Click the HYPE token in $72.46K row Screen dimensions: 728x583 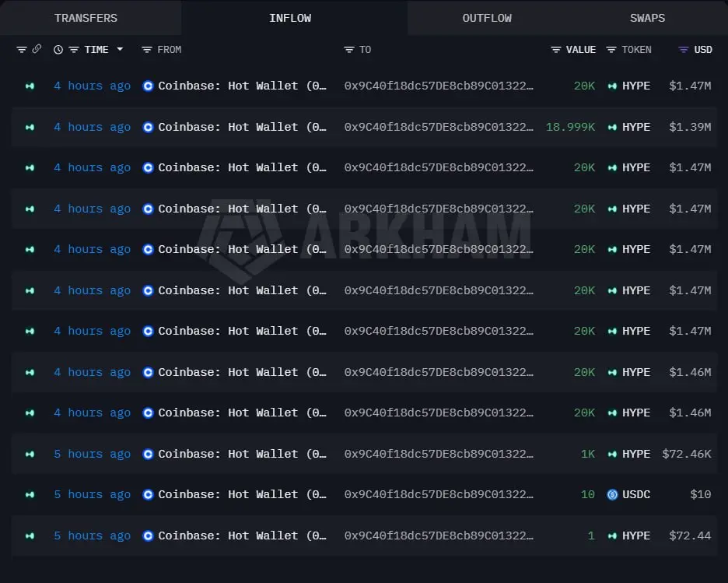pyautogui.click(x=636, y=454)
